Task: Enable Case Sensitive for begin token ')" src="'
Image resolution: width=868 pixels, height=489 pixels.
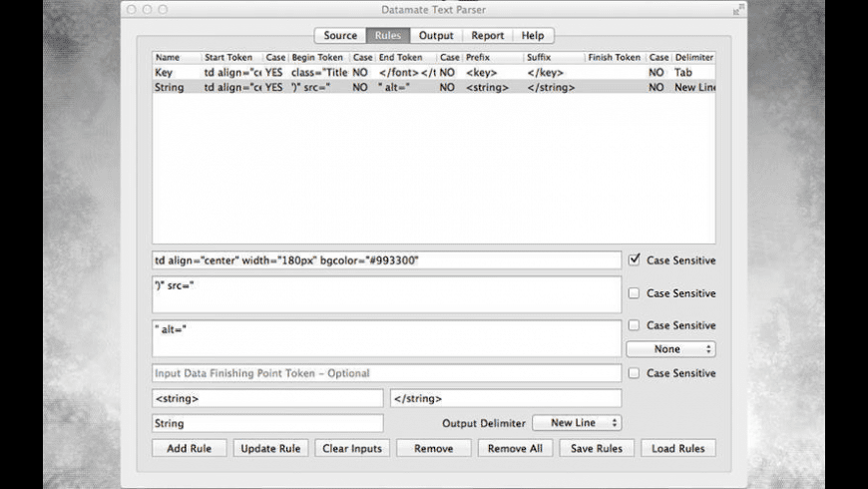Action: tap(635, 293)
